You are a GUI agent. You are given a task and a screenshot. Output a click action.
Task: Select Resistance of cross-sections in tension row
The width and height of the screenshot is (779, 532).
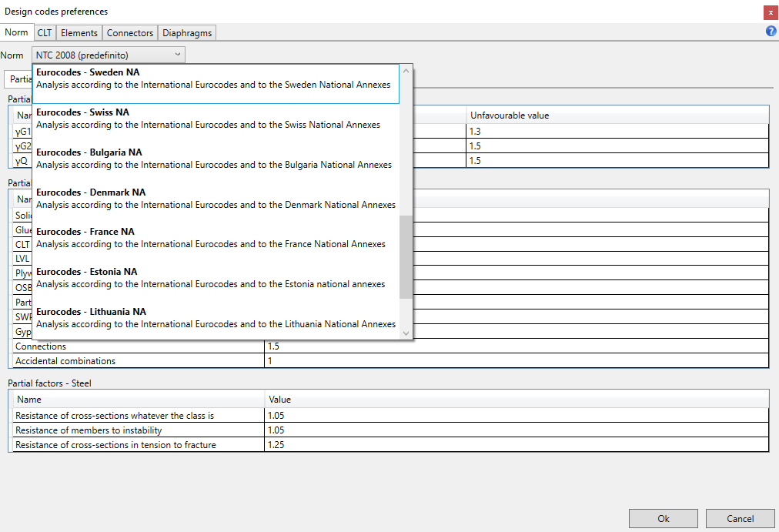pos(138,444)
